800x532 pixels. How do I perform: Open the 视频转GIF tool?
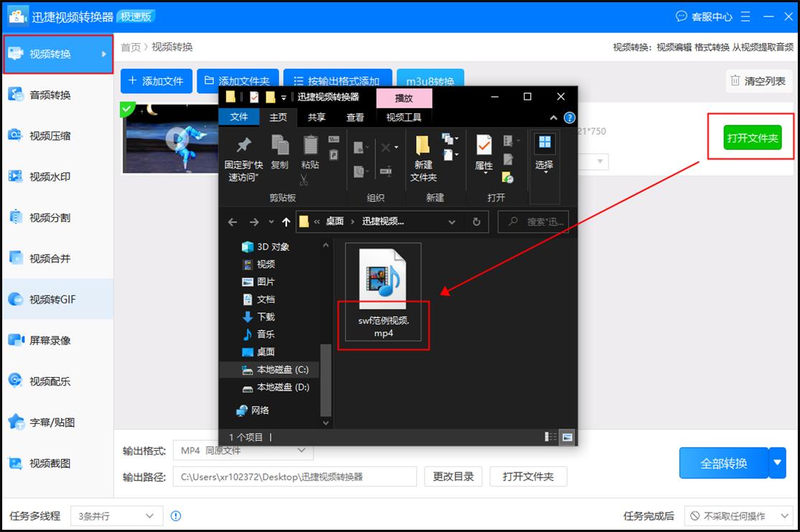[x=57, y=300]
